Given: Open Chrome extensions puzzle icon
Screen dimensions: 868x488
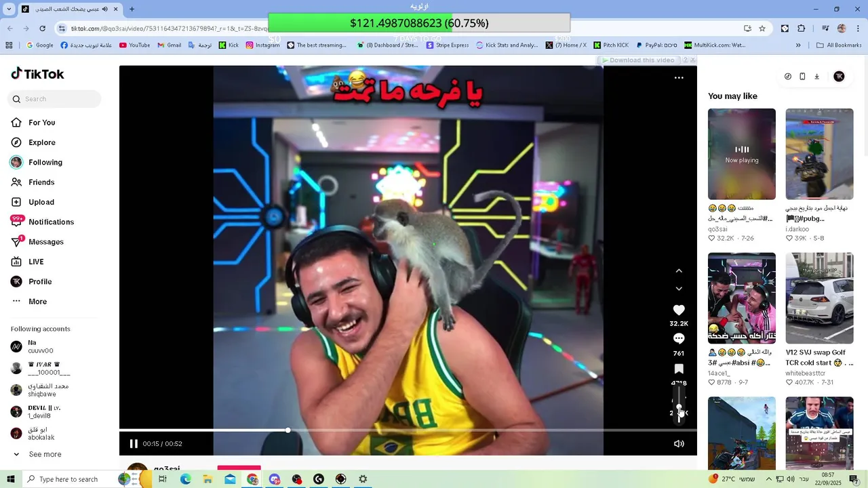Looking at the screenshot, I should [x=802, y=28].
